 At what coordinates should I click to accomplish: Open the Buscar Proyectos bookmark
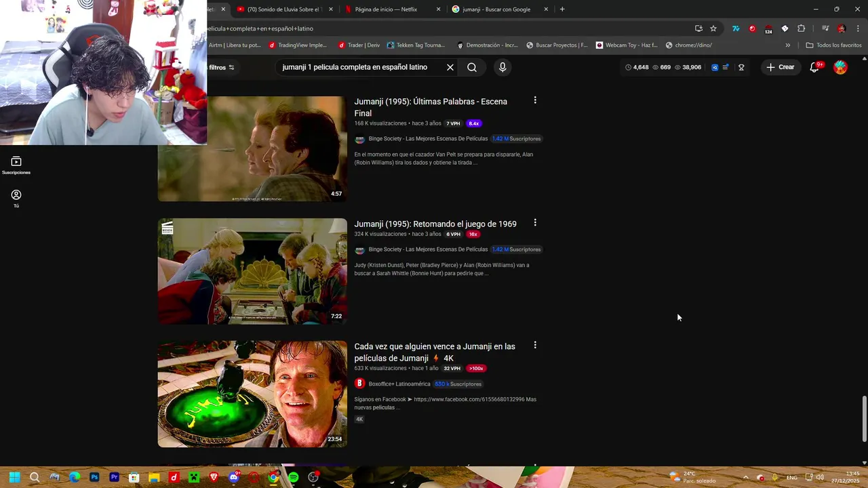pos(557,45)
